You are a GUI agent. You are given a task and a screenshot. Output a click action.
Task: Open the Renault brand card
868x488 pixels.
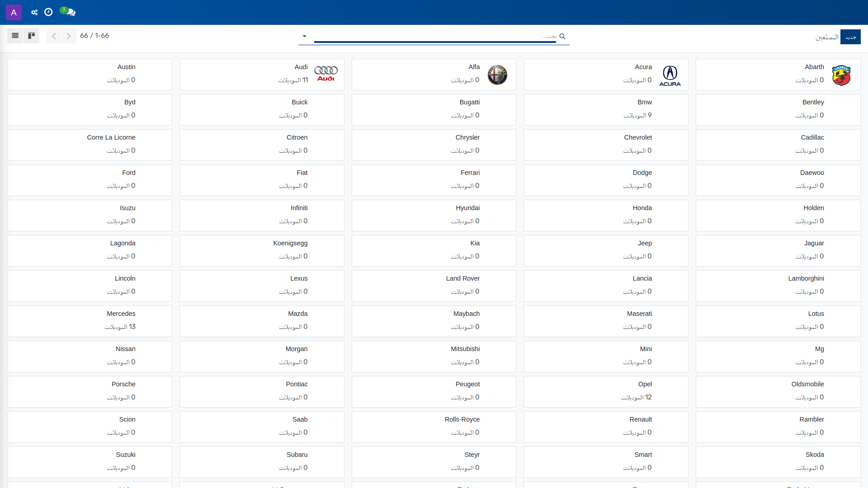(x=606, y=427)
